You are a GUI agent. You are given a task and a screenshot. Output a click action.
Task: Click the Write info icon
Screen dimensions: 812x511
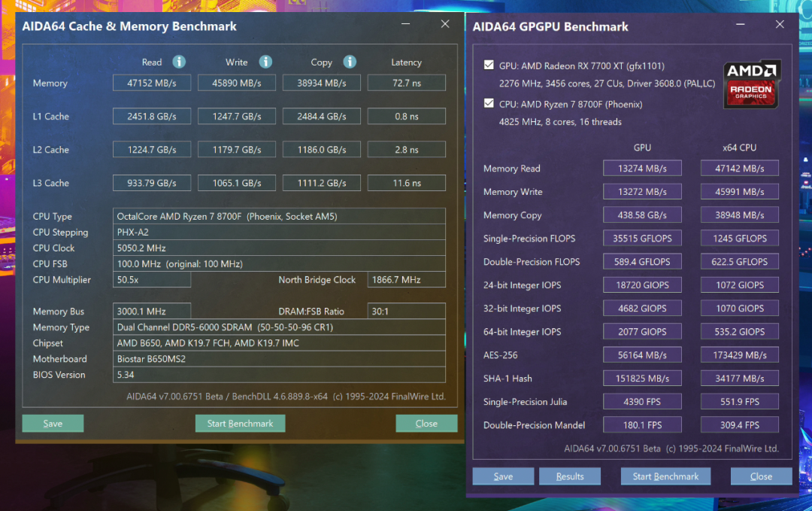pyautogui.click(x=265, y=62)
